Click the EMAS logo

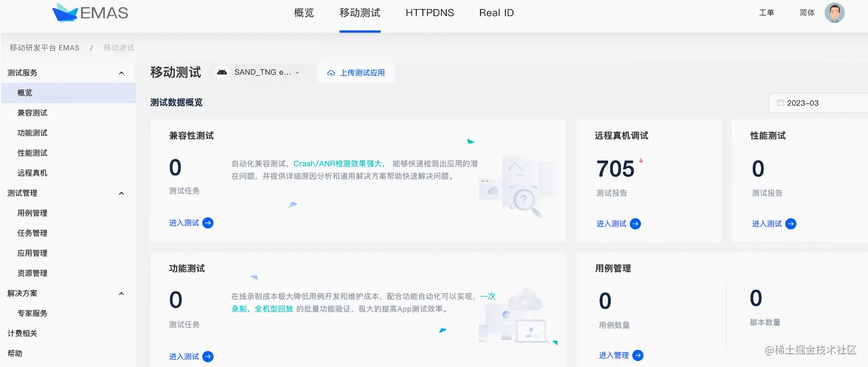90,13
